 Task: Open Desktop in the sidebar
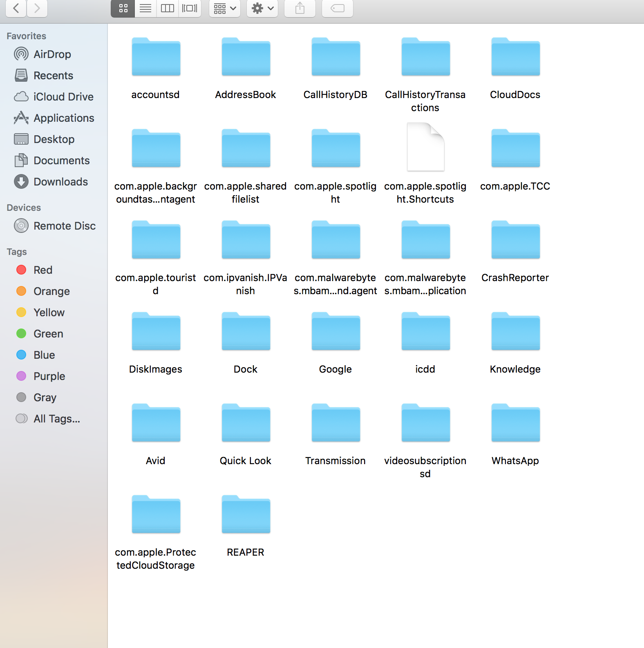click(x=54, y=139)
